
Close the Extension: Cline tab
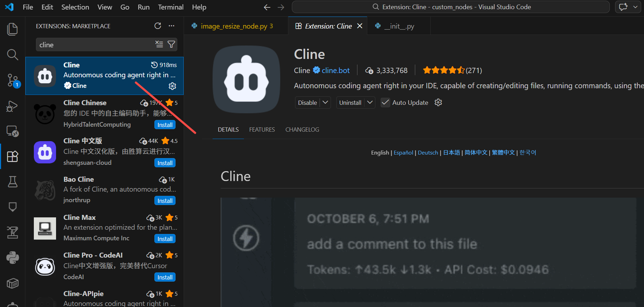(360, 26)
